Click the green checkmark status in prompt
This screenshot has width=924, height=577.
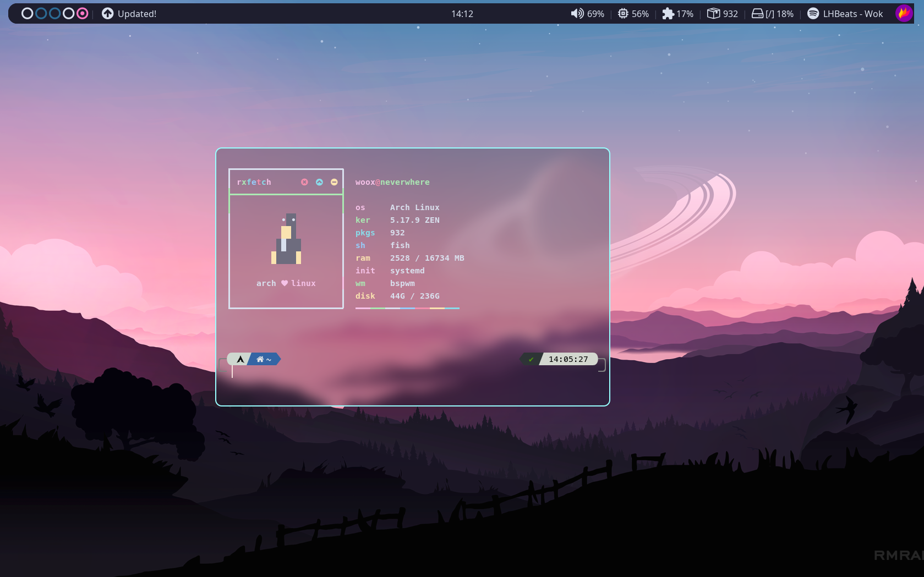coord(531,359)
